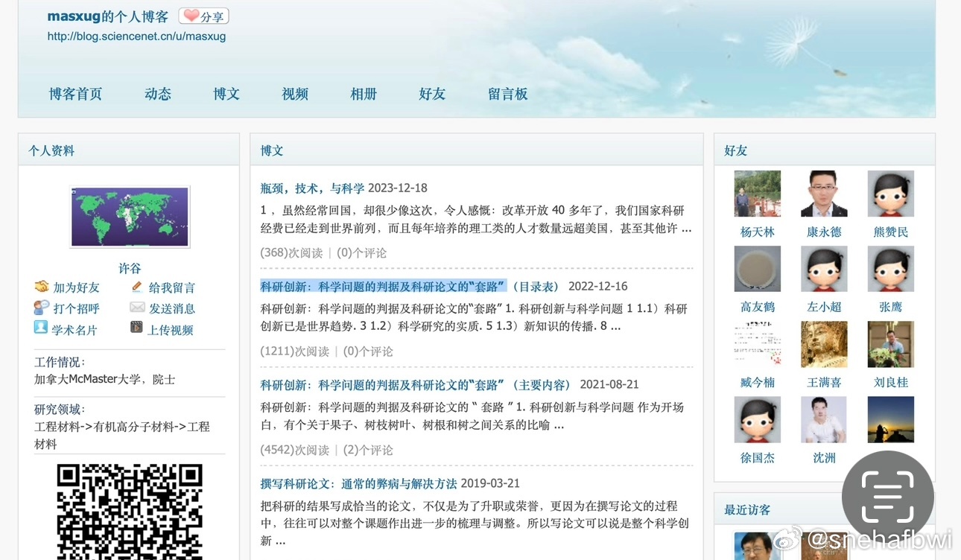Open the 好友 navigation tab
Screen dimensions: 961x560
[x=432, y=94]
